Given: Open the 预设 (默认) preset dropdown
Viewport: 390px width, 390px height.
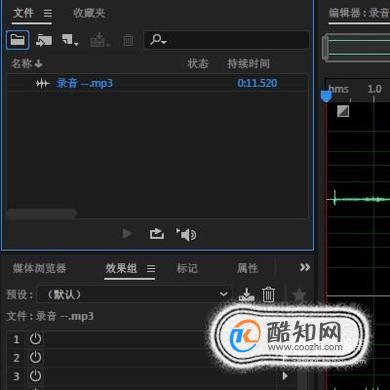Looking at the screenshot, I should (134, 294).
